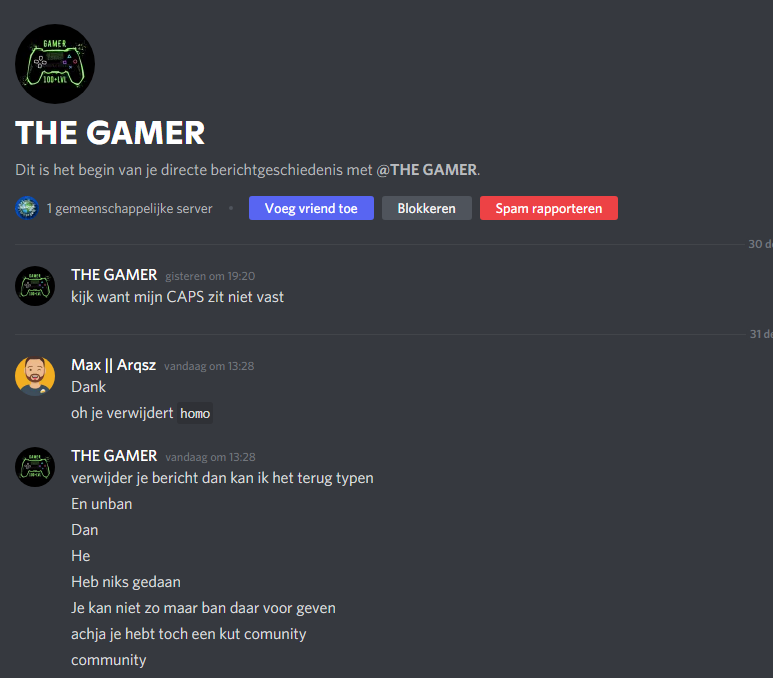This screenshot has width=773, height=678.
Task: Click message 'kijk want mijn CAPS zit niet vast'
Action: click(177, 297)
